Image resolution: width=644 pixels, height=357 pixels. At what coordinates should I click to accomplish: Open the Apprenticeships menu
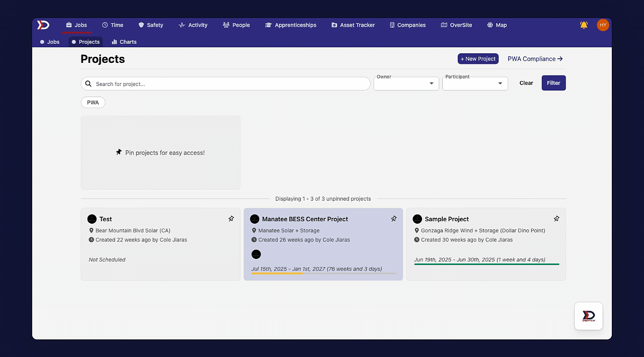291,25
